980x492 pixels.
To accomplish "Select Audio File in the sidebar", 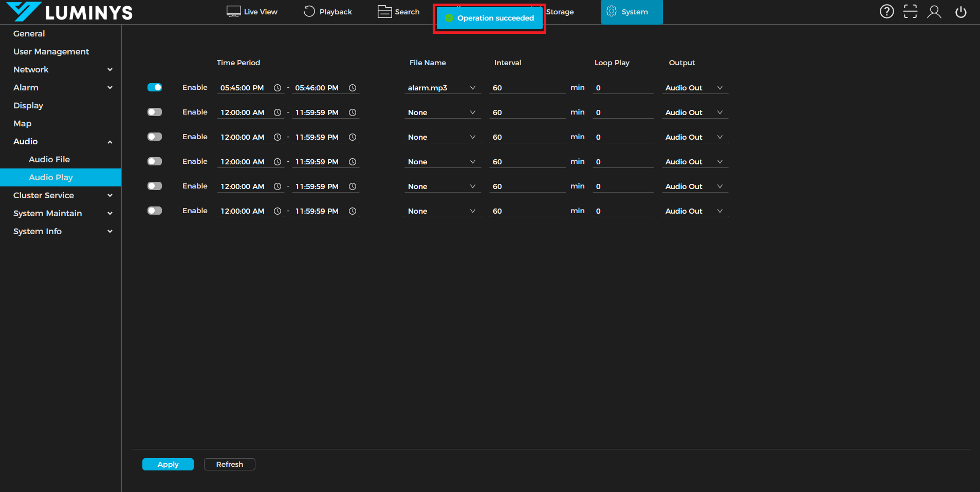I will point(49,159).
